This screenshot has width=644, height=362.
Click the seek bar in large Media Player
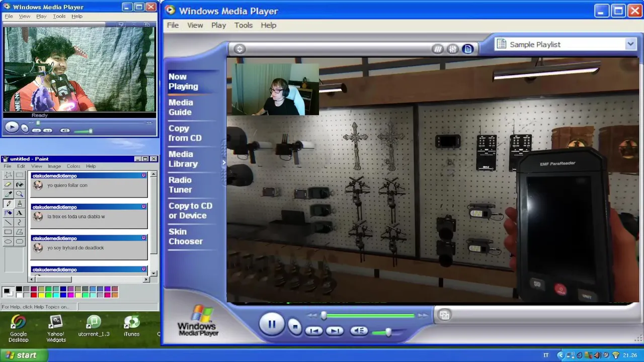tap(369, 316)
